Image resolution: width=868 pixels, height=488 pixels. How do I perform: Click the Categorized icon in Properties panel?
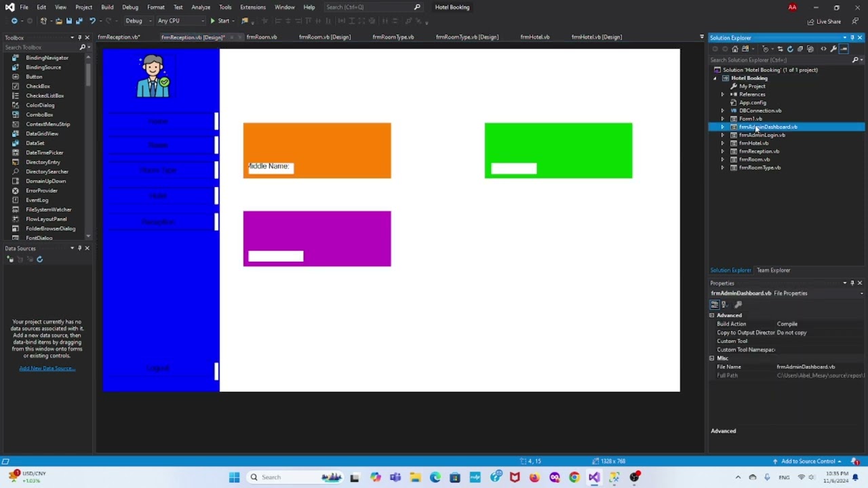pos(714,304)
